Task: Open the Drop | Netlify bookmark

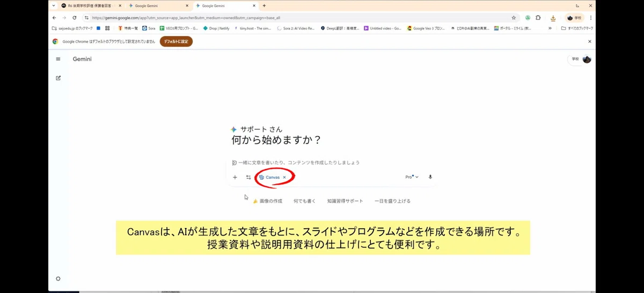Action: (216, 28)
